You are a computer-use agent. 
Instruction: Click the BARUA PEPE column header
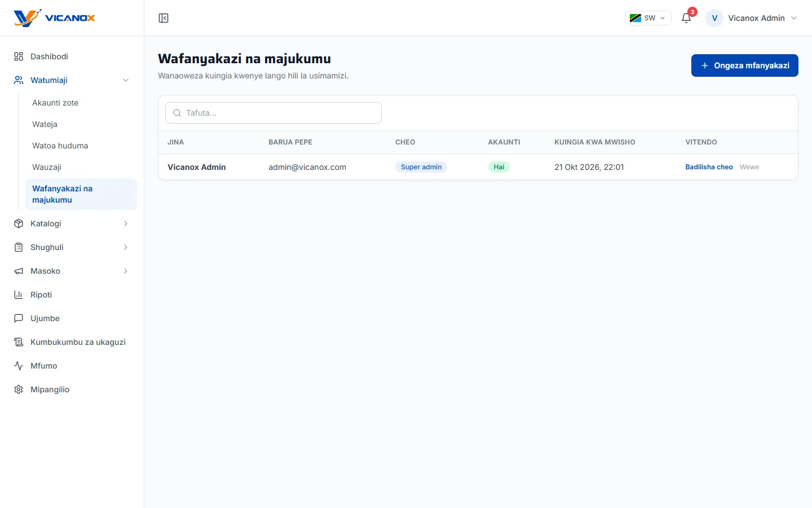coord(290,142)
